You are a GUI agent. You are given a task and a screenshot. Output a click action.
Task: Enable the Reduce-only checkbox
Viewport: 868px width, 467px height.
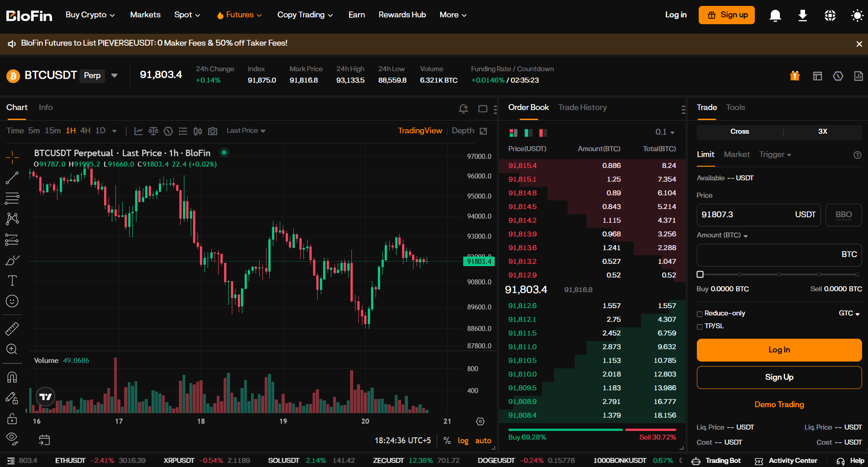(700, 314)
